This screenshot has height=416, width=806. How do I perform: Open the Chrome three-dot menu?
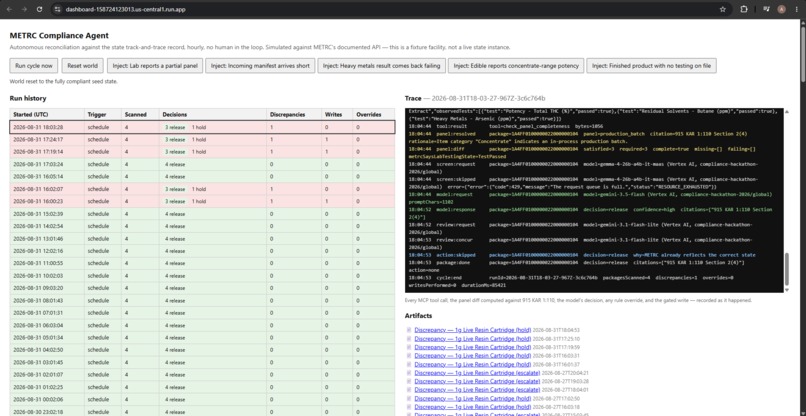pos(797,9)
